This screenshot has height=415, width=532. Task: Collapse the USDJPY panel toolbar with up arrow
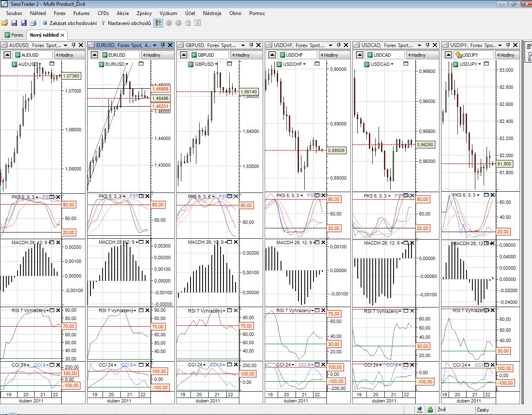[449, 55]
